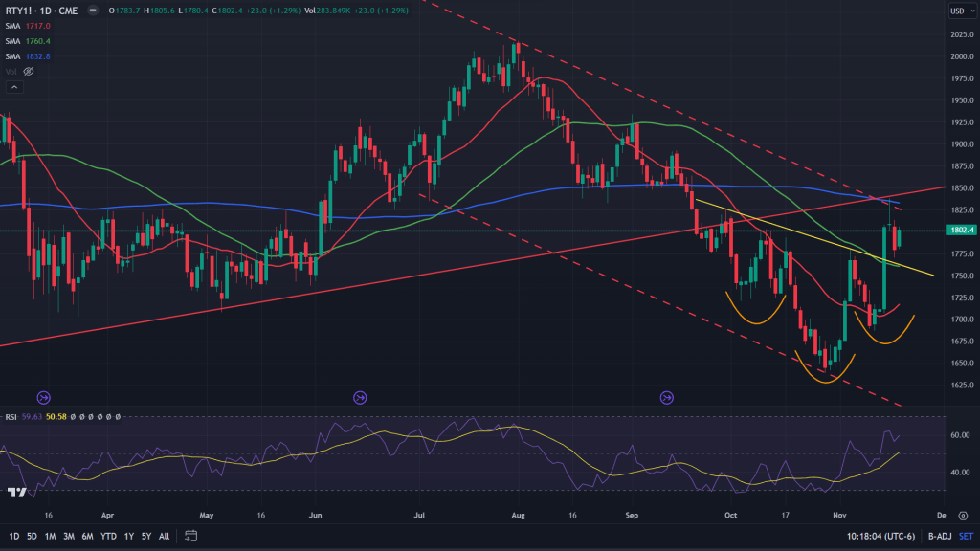Open the Go to date calendar icon

coord(191,536)
